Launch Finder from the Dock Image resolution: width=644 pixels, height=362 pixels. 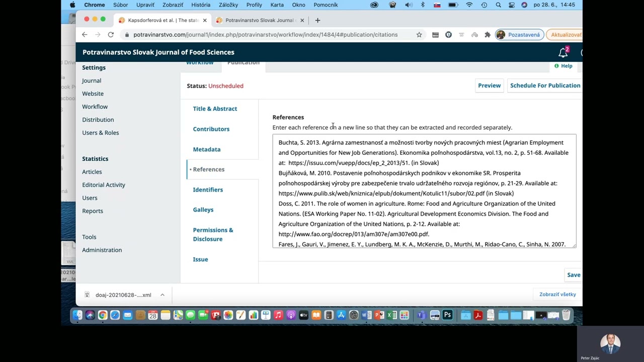point(77,315)
